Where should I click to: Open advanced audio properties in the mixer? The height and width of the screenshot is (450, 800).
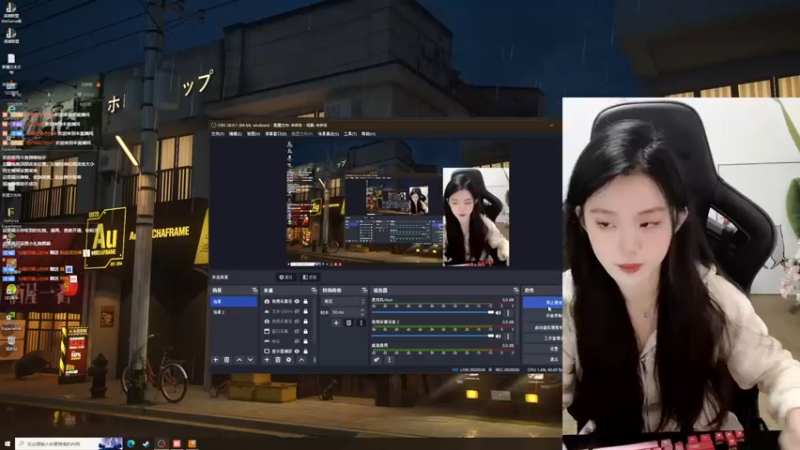[377, 360]
